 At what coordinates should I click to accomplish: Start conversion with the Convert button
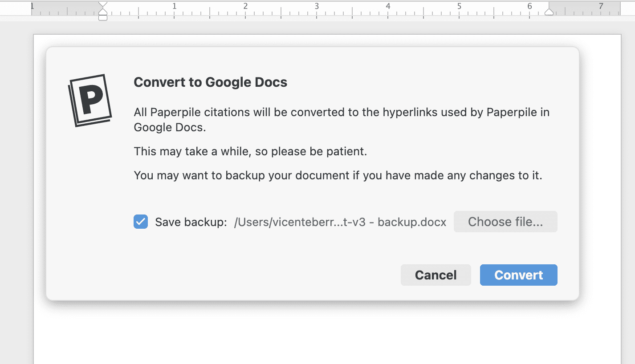(518, 275)
